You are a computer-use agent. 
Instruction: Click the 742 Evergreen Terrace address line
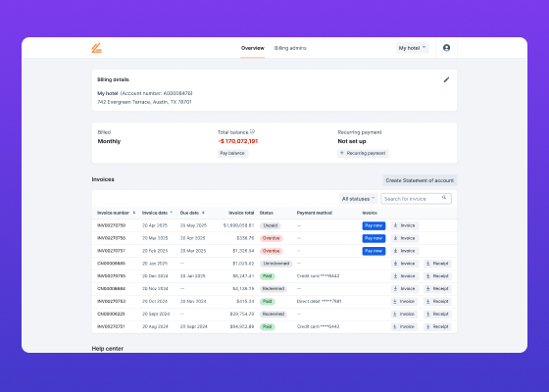tap(144, 102)
